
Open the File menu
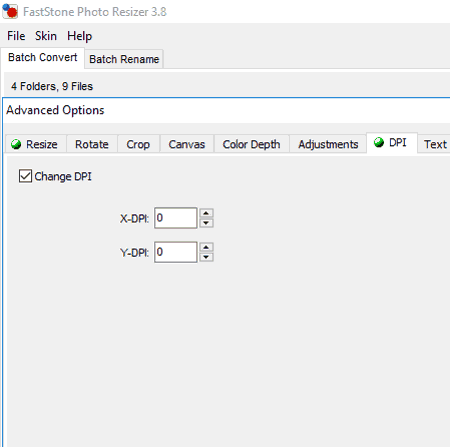point(16,36)
